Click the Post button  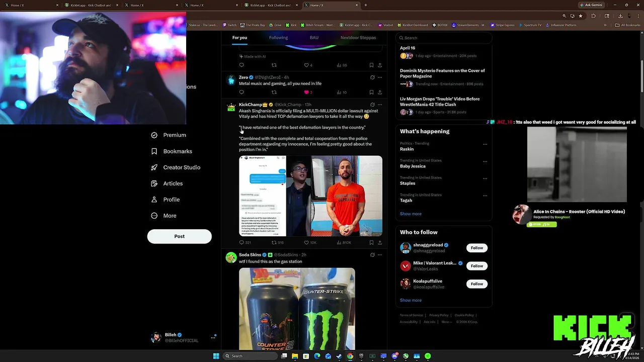[x=179, y=236]
